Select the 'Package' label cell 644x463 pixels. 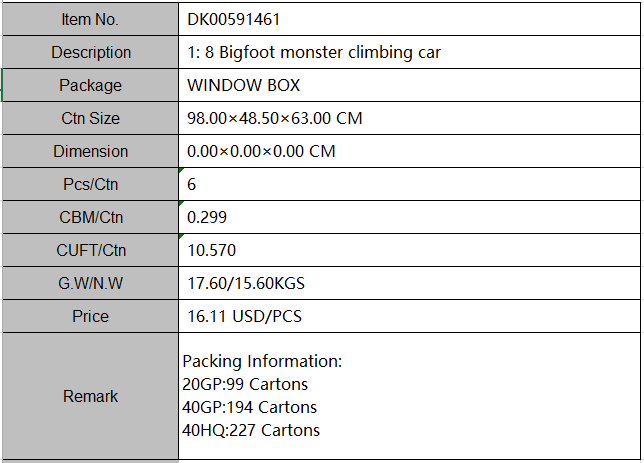(90, 85)
